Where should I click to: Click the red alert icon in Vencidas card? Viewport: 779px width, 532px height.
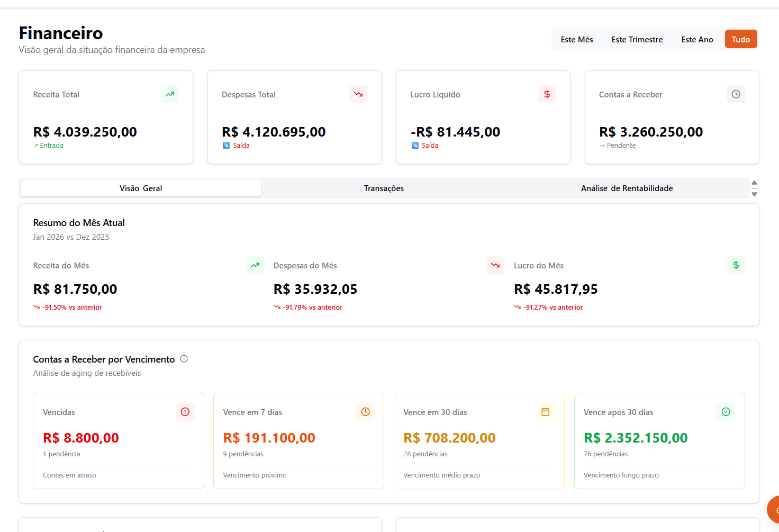[x=185, y=412]
